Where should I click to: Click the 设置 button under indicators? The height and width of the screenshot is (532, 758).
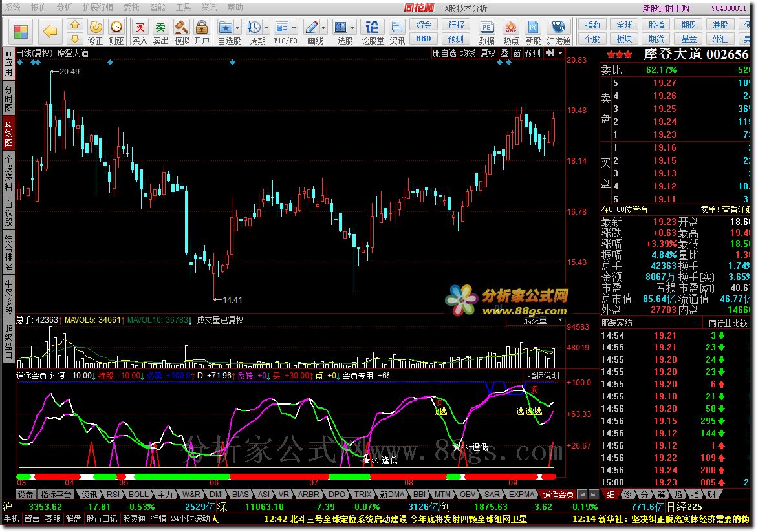(x=26, y=495)
